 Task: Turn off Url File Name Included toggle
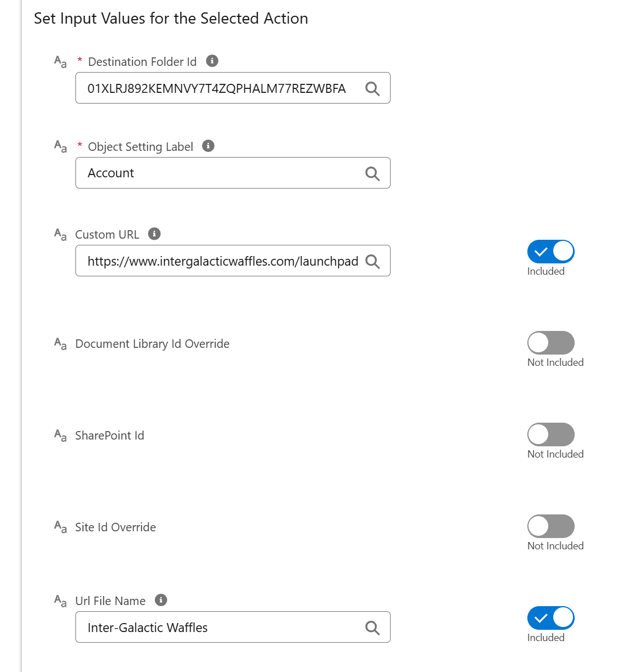tap(550, 618)
